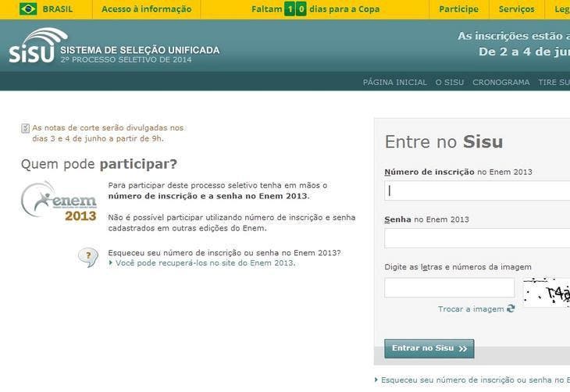Click the refresh icon beside Trocar a imagem
The height and width of the screenshot is (392, 570).
pos(511,308)
